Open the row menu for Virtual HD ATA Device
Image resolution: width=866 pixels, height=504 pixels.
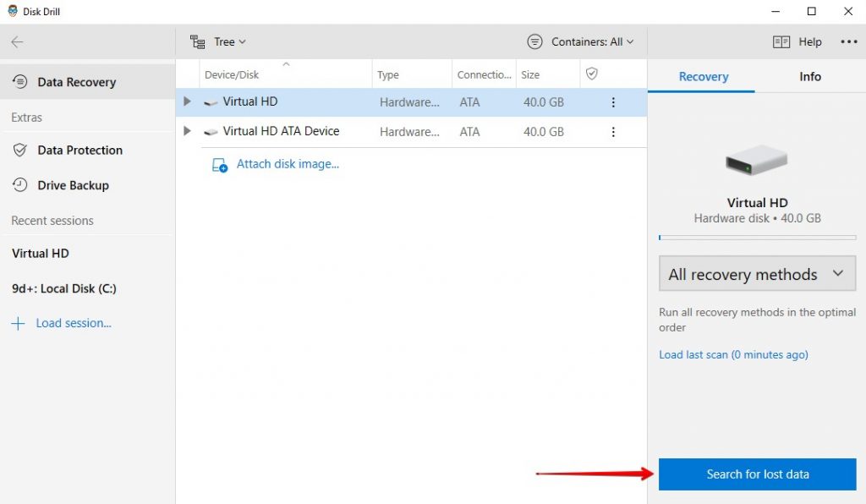(x=613, y=131)
